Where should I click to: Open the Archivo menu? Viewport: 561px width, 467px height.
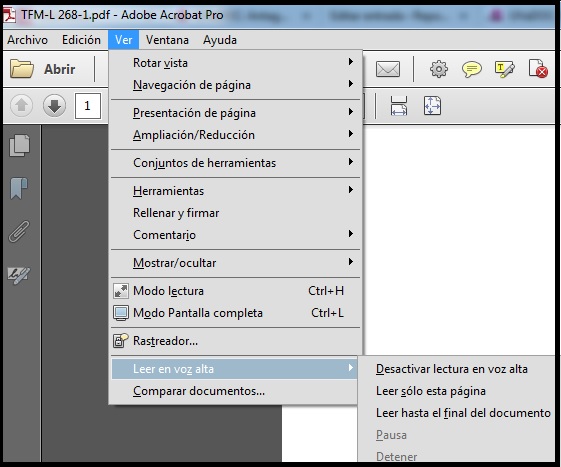[x=28, y=40]
